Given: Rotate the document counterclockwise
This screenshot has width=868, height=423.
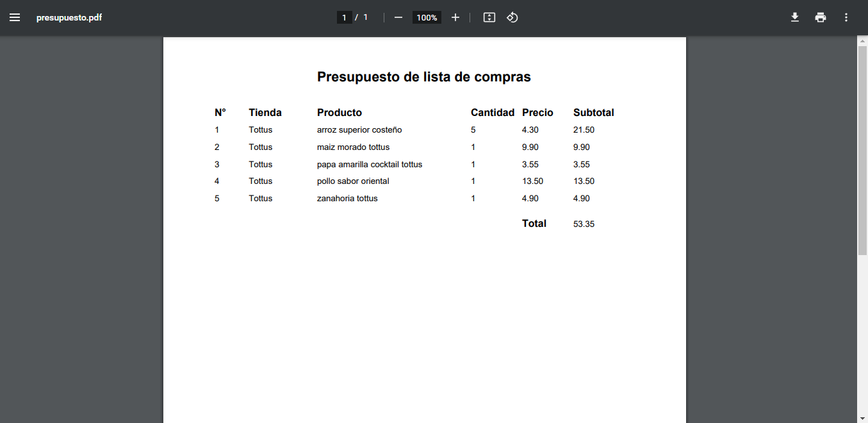Looking at the screenshot, I should click(512, 17).
